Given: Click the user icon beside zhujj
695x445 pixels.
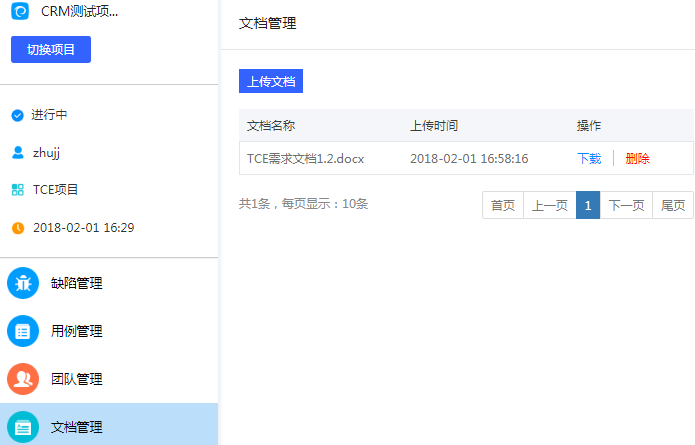Looking at the screenshot, I should tap(17, 153).
